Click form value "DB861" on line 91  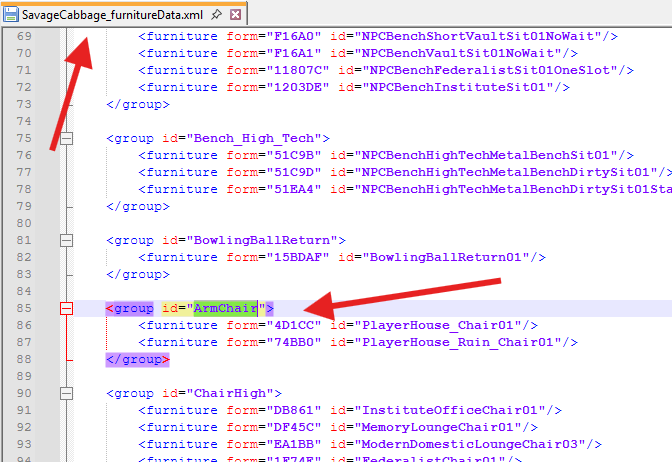pos(294,411)
